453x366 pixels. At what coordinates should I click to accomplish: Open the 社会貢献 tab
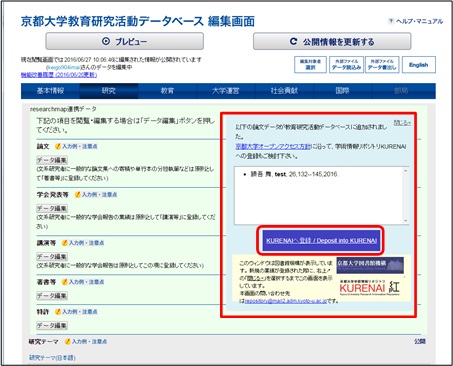click(x=284, y=91)
